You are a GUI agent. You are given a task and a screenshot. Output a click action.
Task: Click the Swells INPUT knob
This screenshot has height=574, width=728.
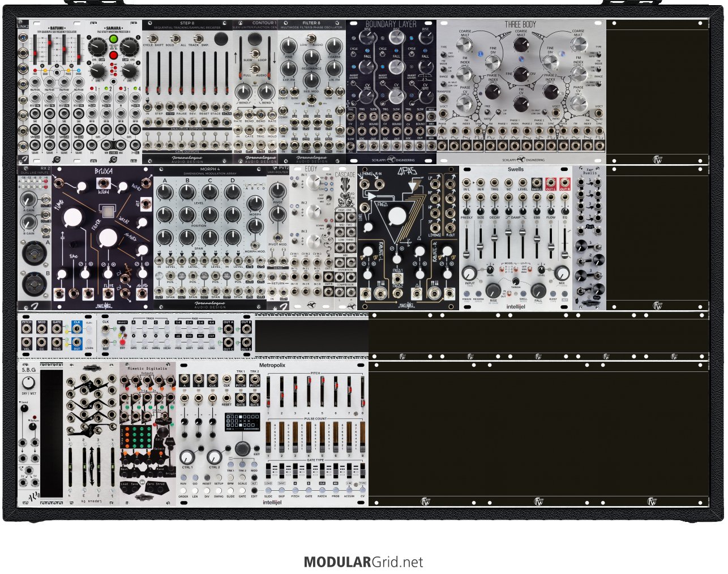pyautogui.click(x=470, y=272)
